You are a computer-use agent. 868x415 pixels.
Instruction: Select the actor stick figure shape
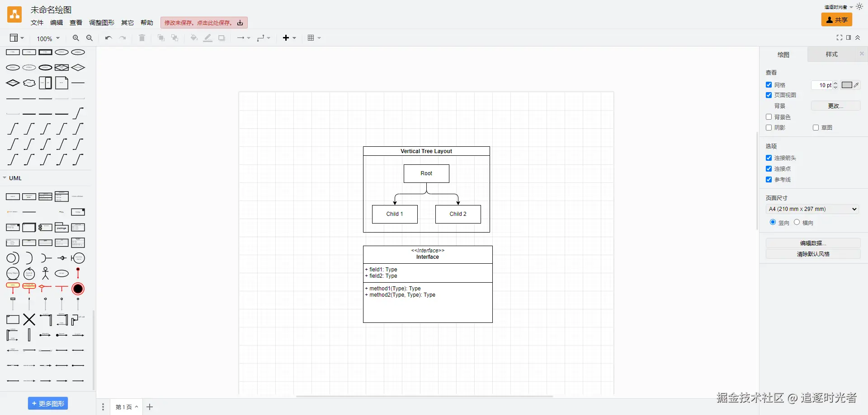point(45,273)
